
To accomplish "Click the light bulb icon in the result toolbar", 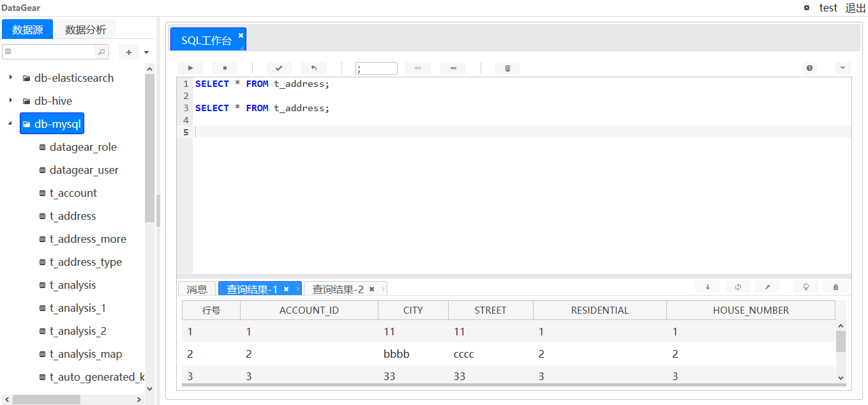I will tap(806, 287).
